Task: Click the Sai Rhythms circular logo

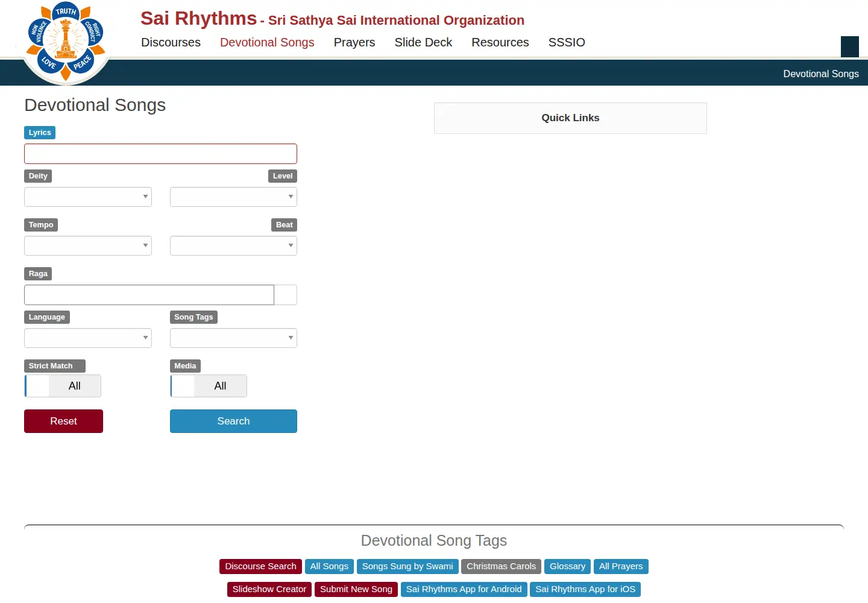Action: click(x=66, y=42)
